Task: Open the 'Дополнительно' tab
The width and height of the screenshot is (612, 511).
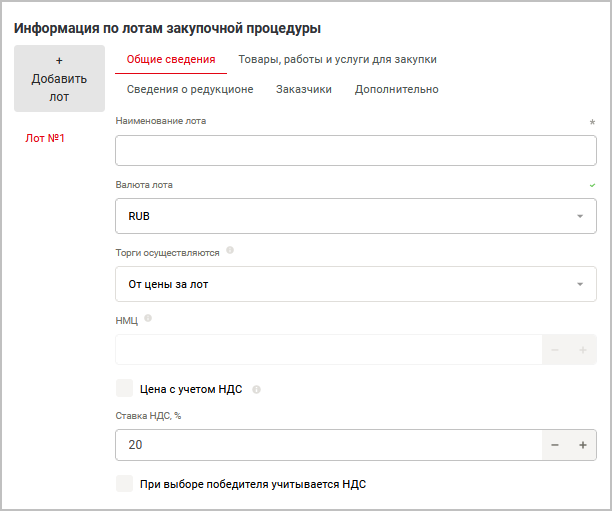Action: pos(396,89)
